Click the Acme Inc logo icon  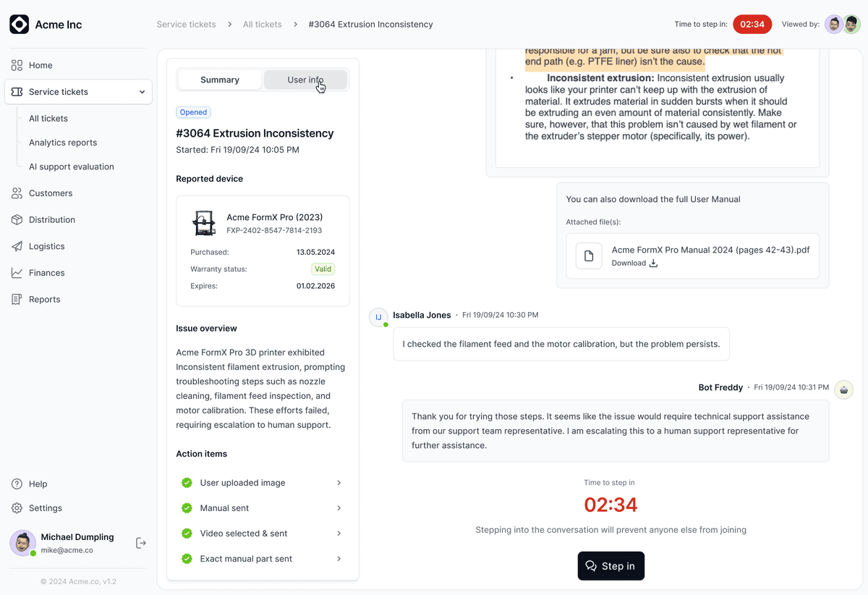click(20, 25)
